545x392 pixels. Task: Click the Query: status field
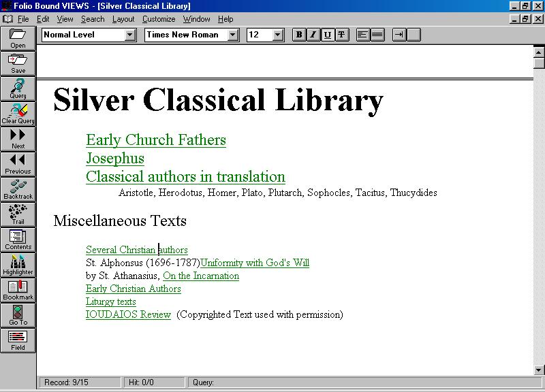(365, 382)
